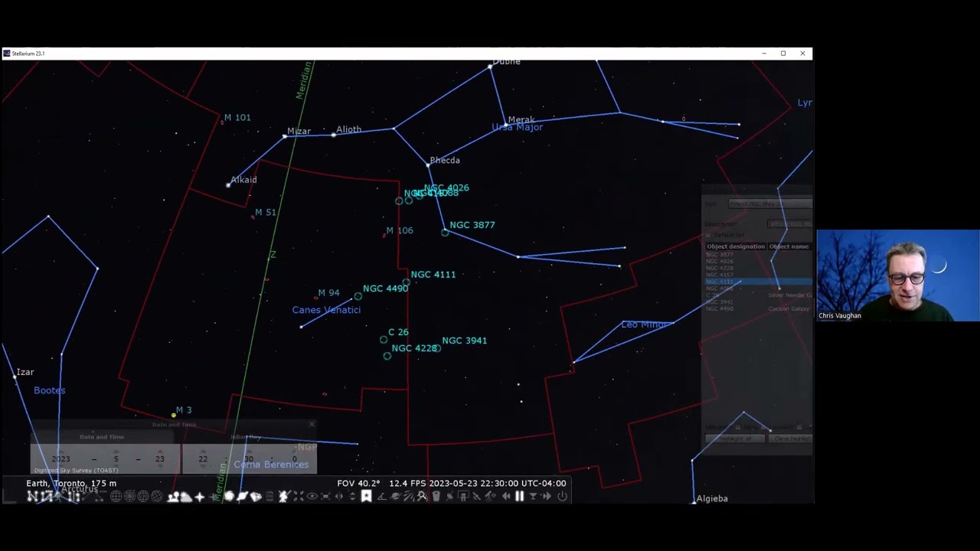The height and width of the screenshot is (551, 980).
Task: Toggle constellation labels icon
Action: (45, 496)
